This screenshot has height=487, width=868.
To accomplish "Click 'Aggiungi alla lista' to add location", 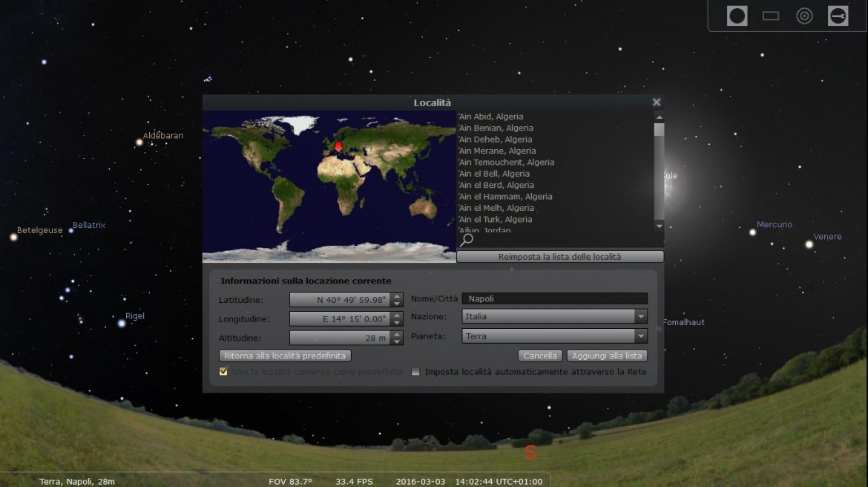I will click(607, 356).
